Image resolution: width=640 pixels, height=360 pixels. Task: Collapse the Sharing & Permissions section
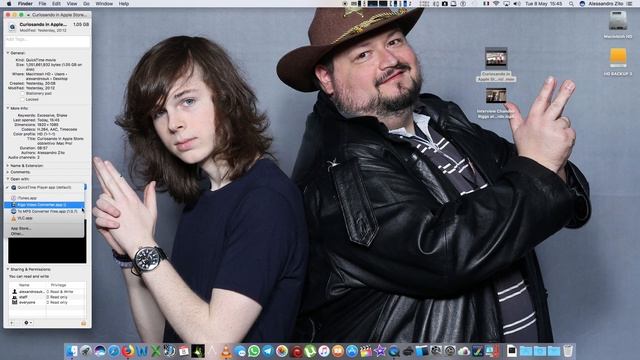(8, 269)
